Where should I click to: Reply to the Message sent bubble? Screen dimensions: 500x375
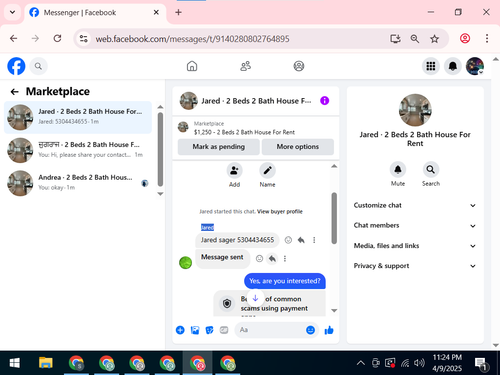[272, 258]
